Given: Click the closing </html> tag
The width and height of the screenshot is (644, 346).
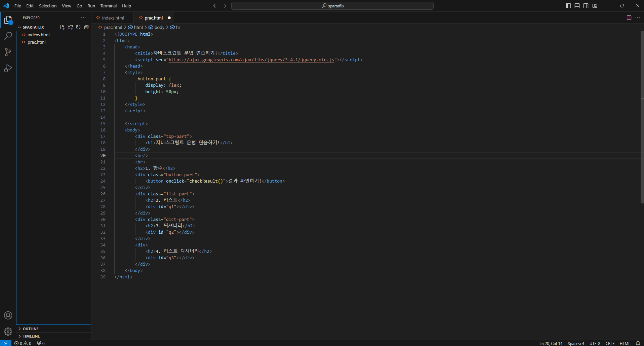Looking at the screenshot, I should tap(123, 277).
